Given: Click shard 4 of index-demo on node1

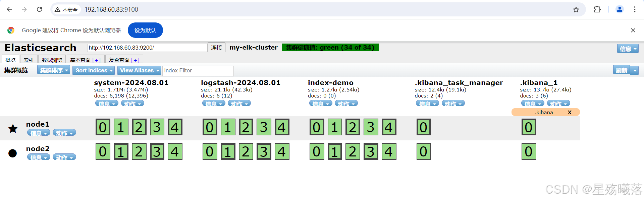Looking at the screenshot, I should [x=389, y=127].
